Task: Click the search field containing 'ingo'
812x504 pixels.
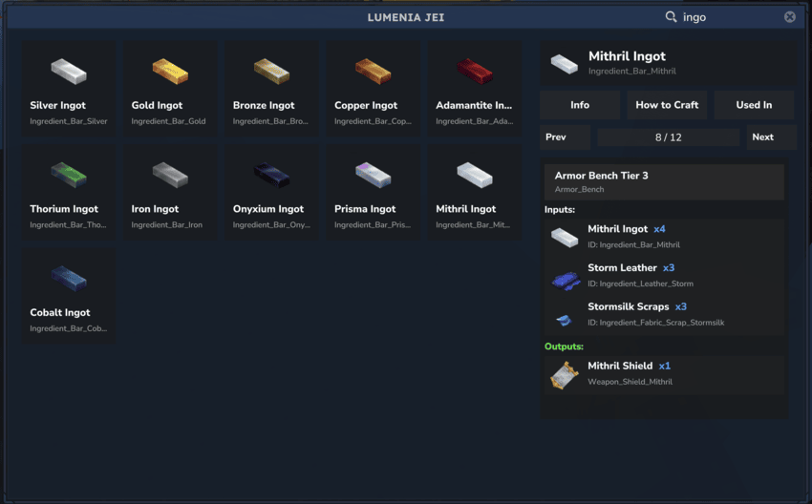Action: click(x=728, y=17)
